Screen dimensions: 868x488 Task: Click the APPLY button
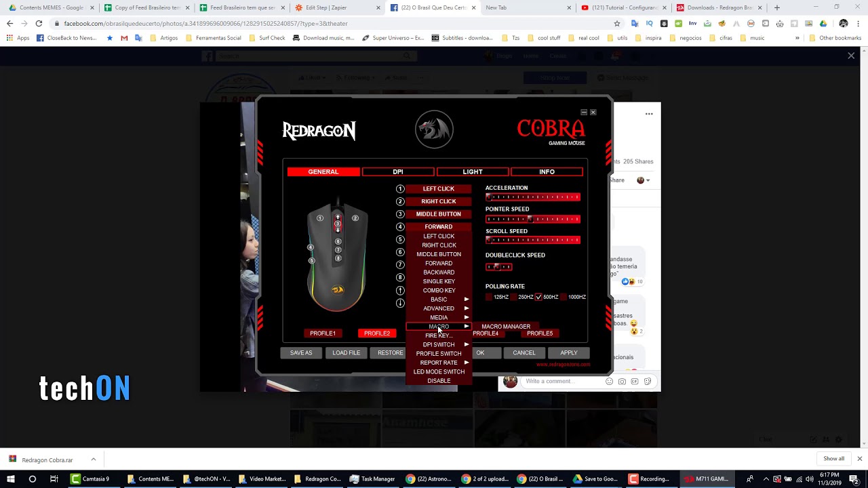pyautogui.click(x=569, y=353)
